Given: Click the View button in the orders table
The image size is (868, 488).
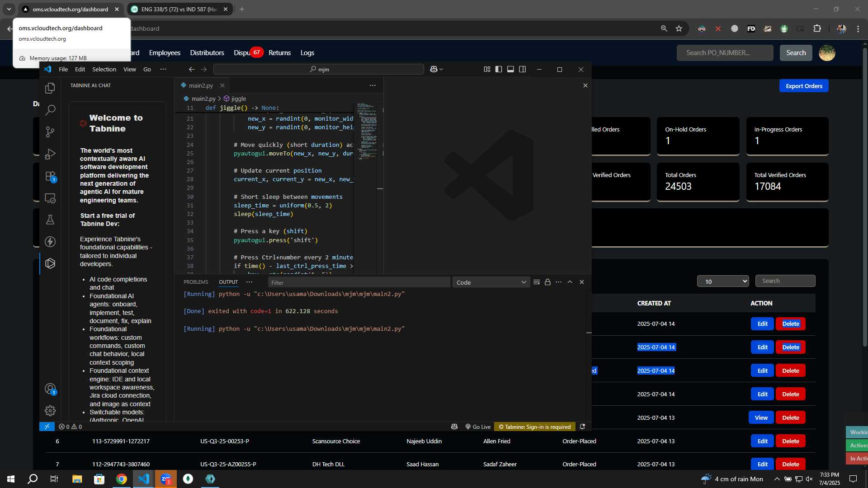Looking at the screenshot, I should click(761, 418).
